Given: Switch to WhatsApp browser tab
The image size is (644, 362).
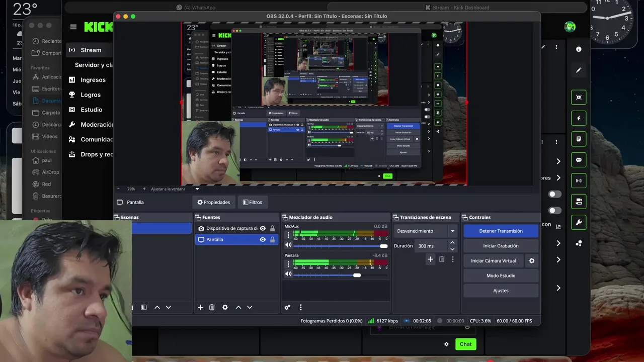Looking at the screenshot, I should pyautogui.click(x=196, y=8).
